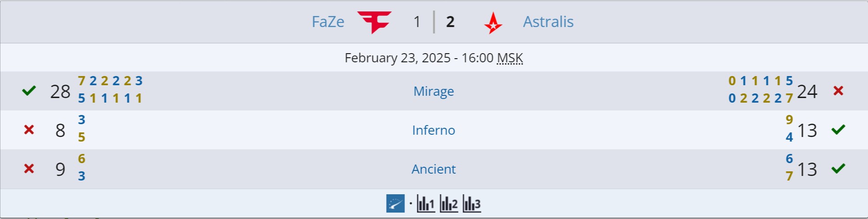This screenshot has width=868, height=219.
Task: Open the Inferno map link
Action: pyautogui.click(x=433, y=130)
